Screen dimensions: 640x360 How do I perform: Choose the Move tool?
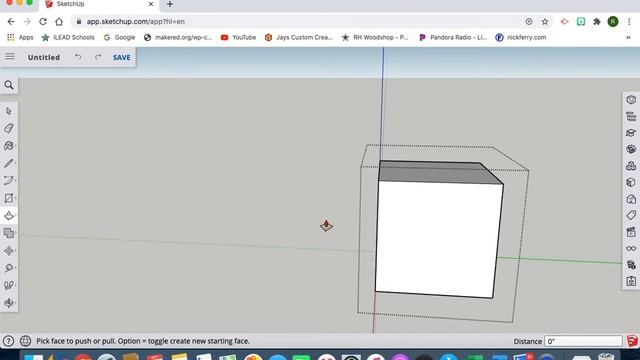(9, 251)
